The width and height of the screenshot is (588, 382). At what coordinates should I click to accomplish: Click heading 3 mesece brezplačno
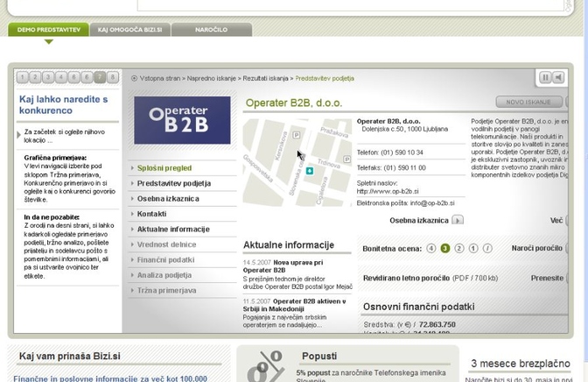click(x=521, y=364)
